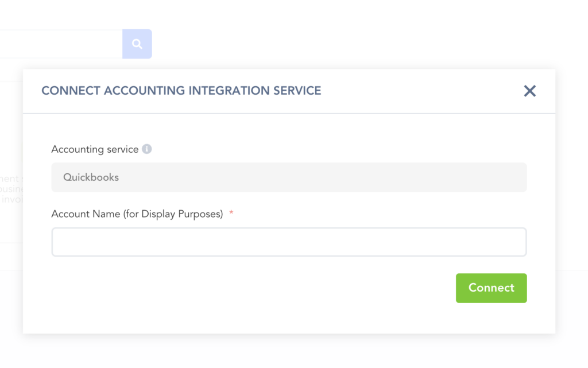Click the Connect Accounting Integration Service title
Image resolution: width=588 pixels, height=368 pixels.
(x=181, y=91)
